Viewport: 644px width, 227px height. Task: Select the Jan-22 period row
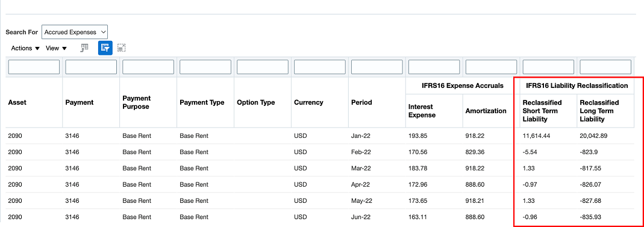pos(320,135)
